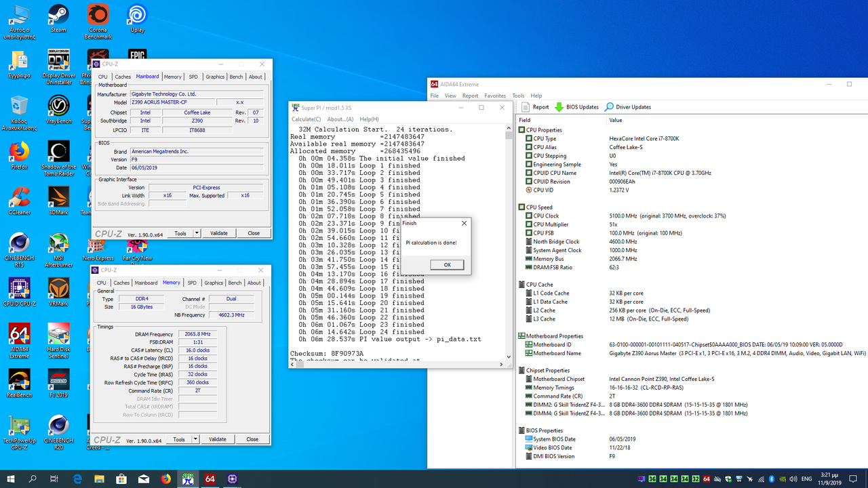Select the F1 2019 desktop icon
This screenshot has width=868, height=488.
(58, 384)
